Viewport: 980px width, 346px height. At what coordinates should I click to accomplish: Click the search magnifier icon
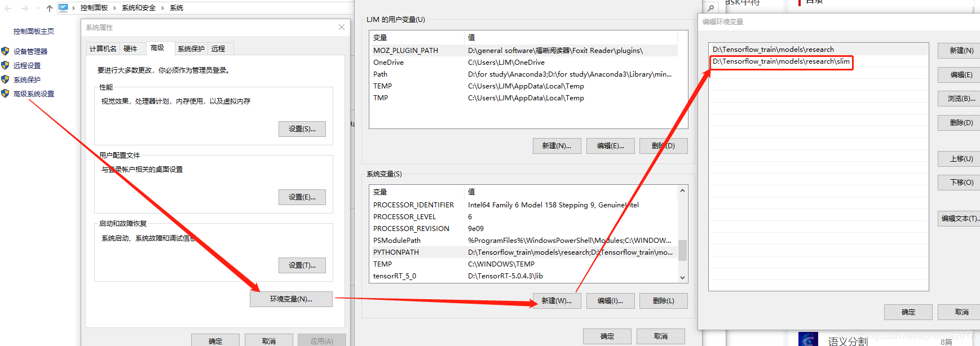(710, 8)
